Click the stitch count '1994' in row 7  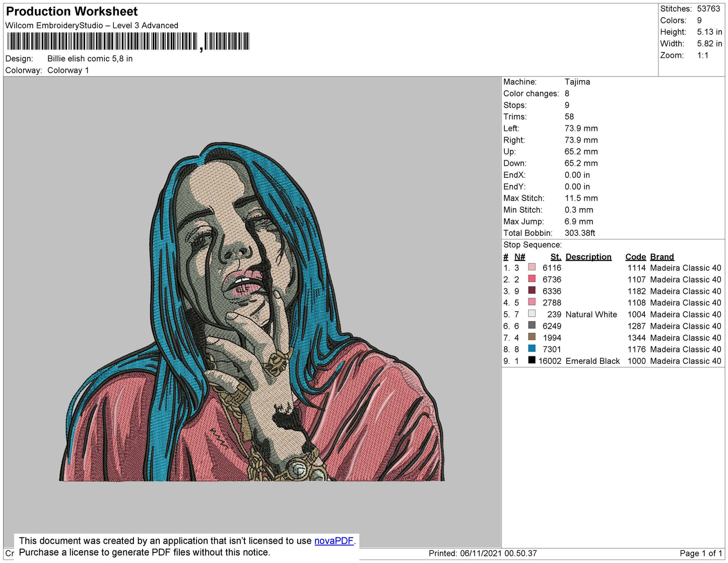552,338
